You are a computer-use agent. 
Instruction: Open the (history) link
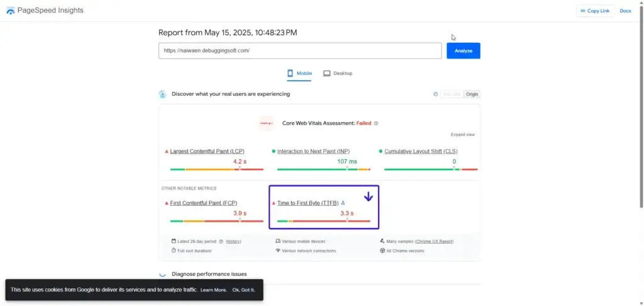(x=233, y=241)
